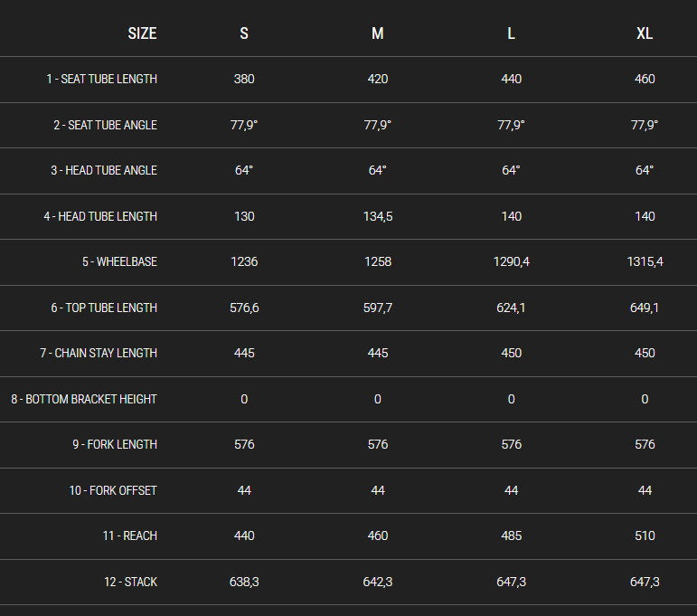Click the Fork Offset row label
The height and width of the screenshot is (616, 697).
click(x=113, y=490)
